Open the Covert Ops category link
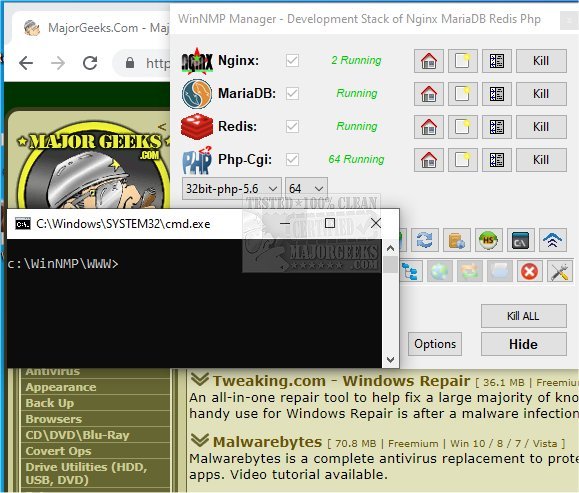This screenshot has width=579, height=493. point(58,451)
